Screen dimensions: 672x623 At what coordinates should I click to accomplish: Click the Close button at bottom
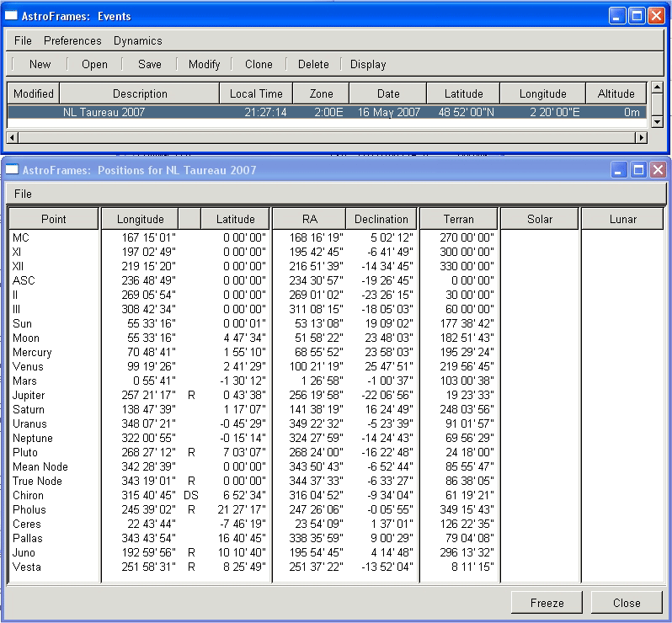(627, 603)
